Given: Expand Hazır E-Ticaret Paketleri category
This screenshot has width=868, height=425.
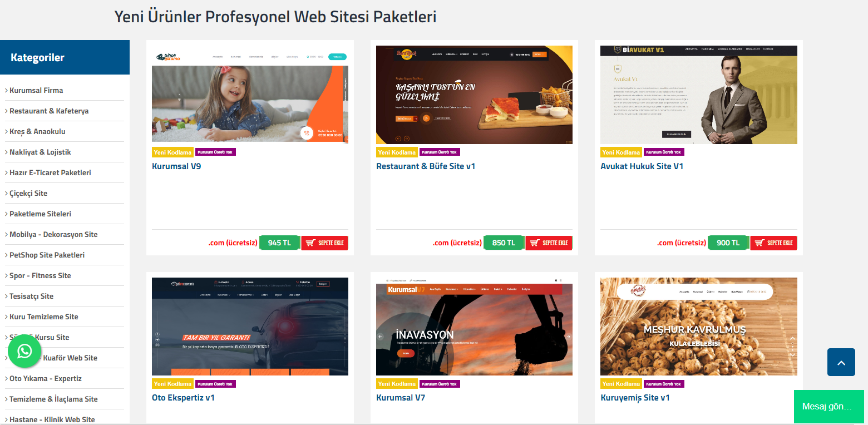Looking at the screenshot, I should 50,172.
